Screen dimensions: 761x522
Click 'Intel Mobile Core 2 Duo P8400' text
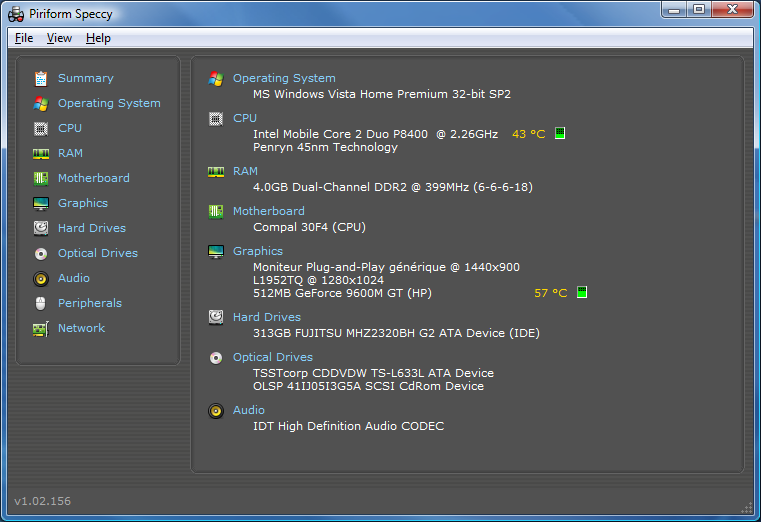tap(341, 134)
